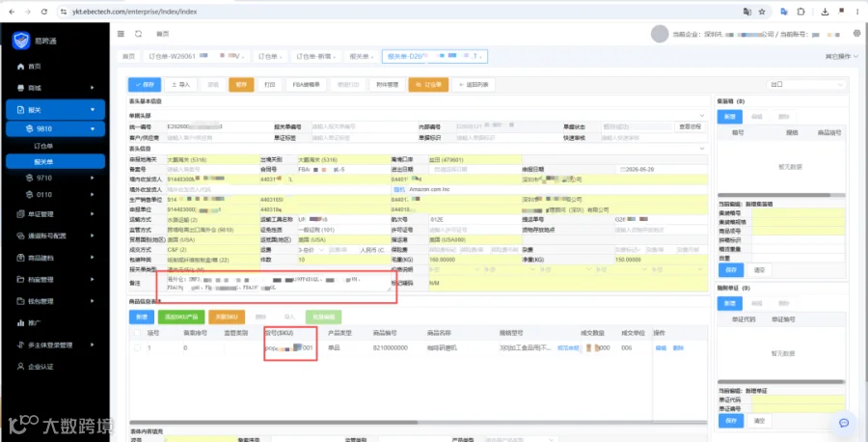Click the green 添加SKU产品 button
This screenshot has width=868, height=442.
(x=181, y=317)
